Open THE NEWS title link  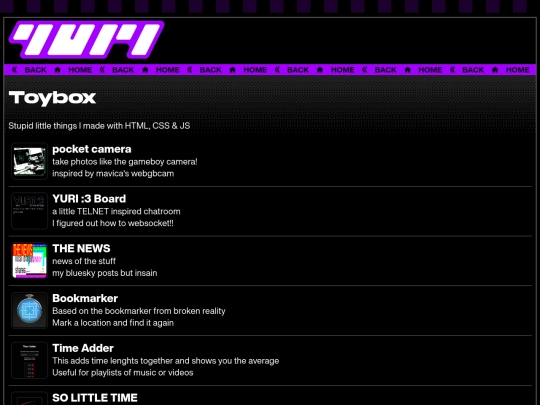point(81,248)
